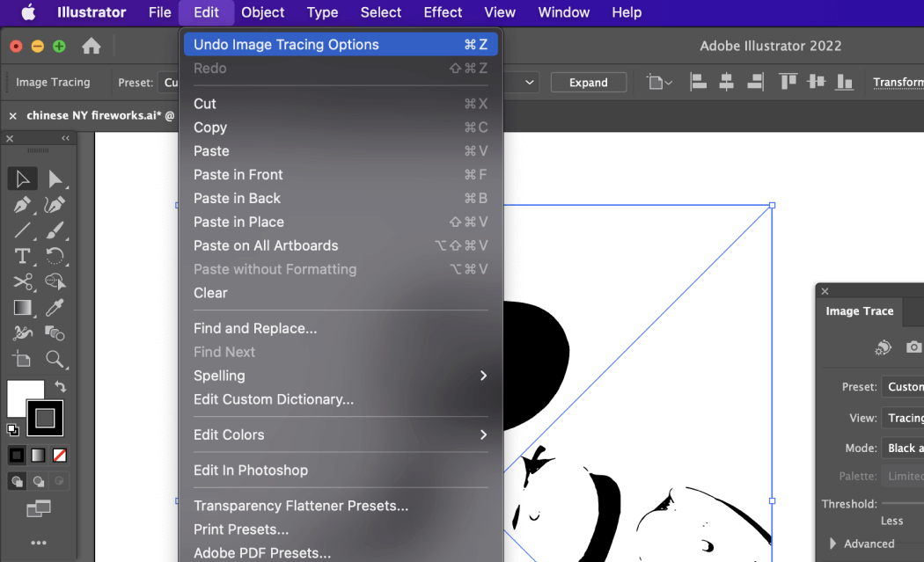
Task: Select the Paintbrush tool
Action: click(x=55, y=230)
